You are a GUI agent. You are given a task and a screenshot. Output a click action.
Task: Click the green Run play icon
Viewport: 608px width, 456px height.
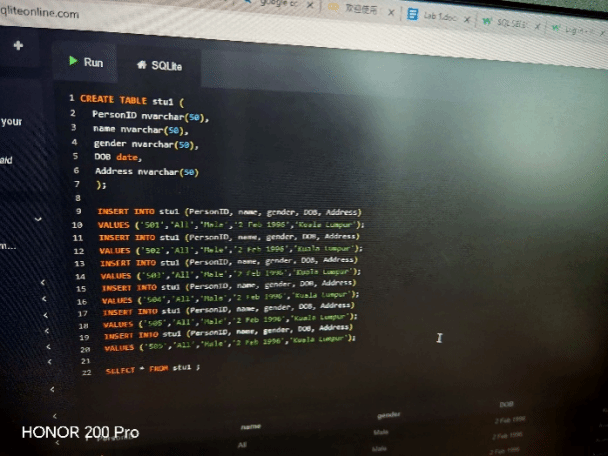tap(73, 62)
